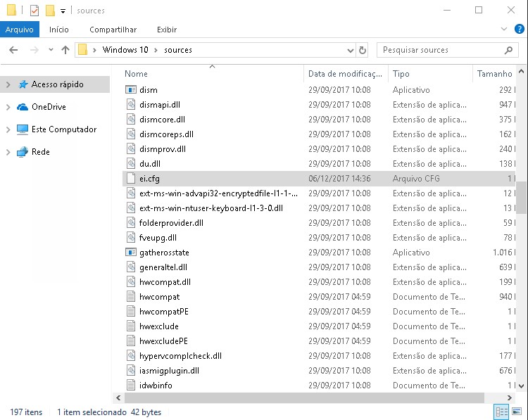The width and height of the screenshot is (528, 420).
Task: Click the New Folder quick access icon
Action: point(50,11)
